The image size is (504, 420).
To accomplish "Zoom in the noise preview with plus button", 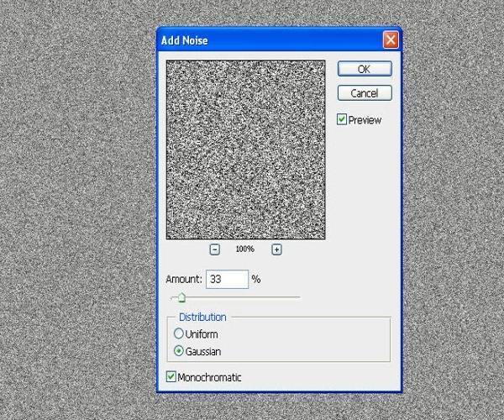I will [276, 249].
